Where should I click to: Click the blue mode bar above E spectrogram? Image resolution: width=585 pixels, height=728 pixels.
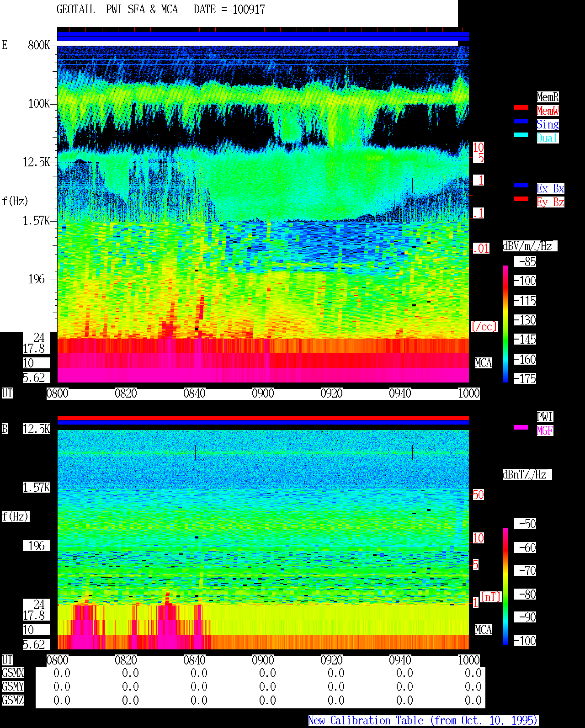pyautogui.click(x=263, y=36)
